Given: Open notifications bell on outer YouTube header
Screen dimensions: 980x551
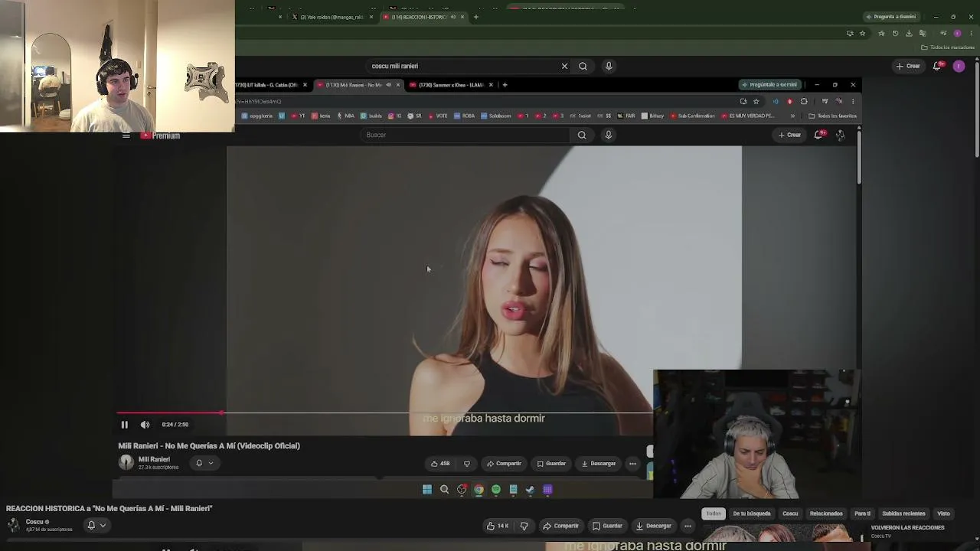Looking at the screenshot, I should pos(937,66).
